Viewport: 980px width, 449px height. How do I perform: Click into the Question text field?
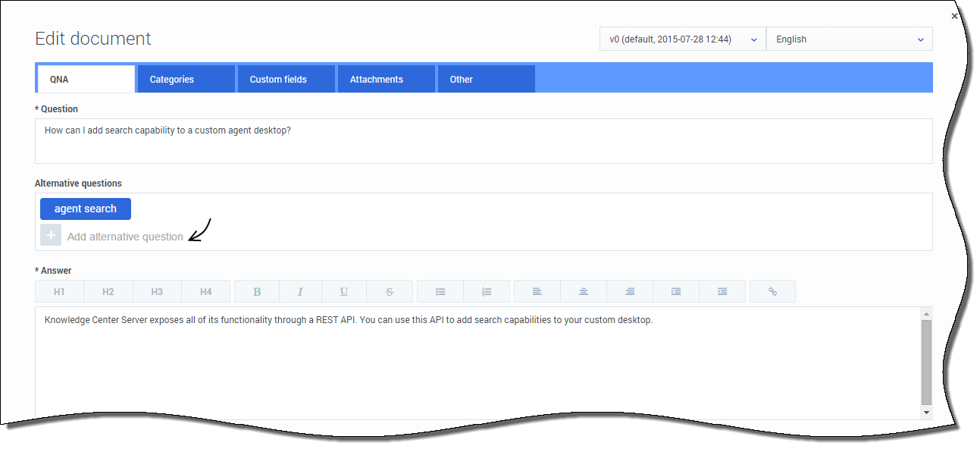click(x=483, y=140)
